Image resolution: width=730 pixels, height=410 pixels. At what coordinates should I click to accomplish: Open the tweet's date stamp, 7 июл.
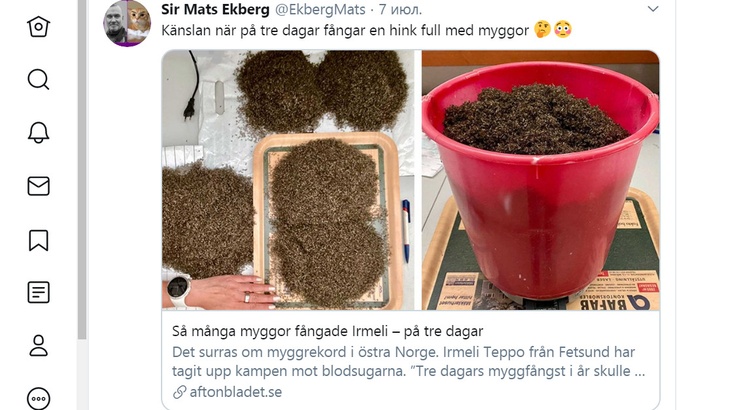[x=400, y=9]
